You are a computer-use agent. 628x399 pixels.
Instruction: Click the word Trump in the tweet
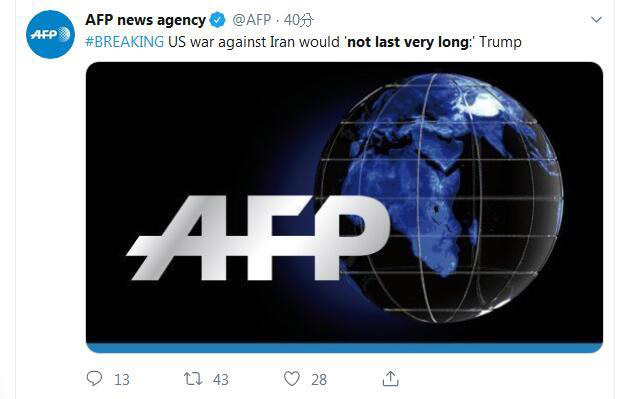coord(500,42)
